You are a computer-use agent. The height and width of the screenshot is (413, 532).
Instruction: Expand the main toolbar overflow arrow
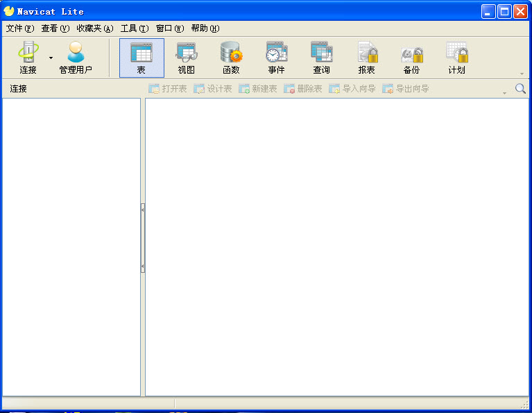(522, 74)
